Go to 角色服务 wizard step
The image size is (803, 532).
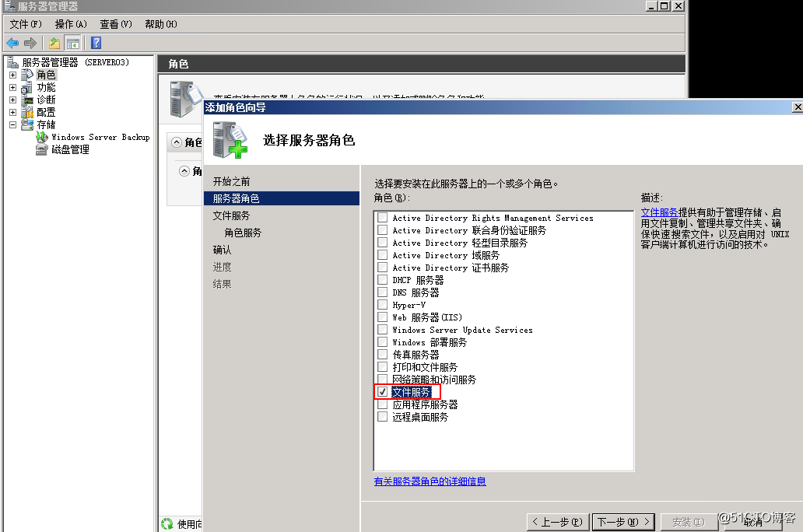(x=243, y=233)
